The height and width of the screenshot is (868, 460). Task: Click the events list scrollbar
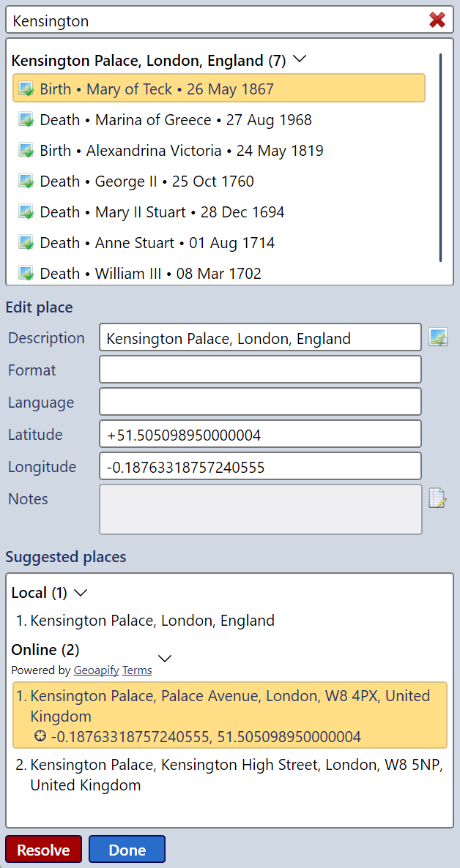[440, 157]
